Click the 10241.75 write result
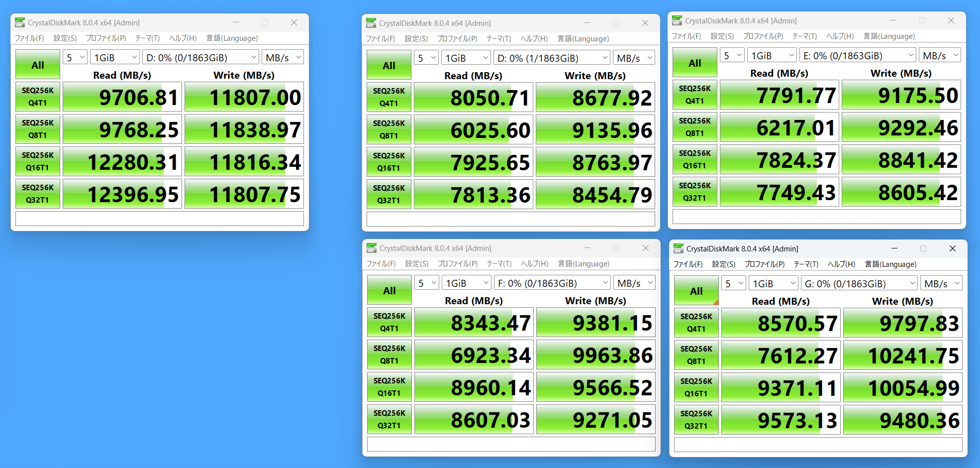The height and width of the screenshot is (468, 980). 903,355
